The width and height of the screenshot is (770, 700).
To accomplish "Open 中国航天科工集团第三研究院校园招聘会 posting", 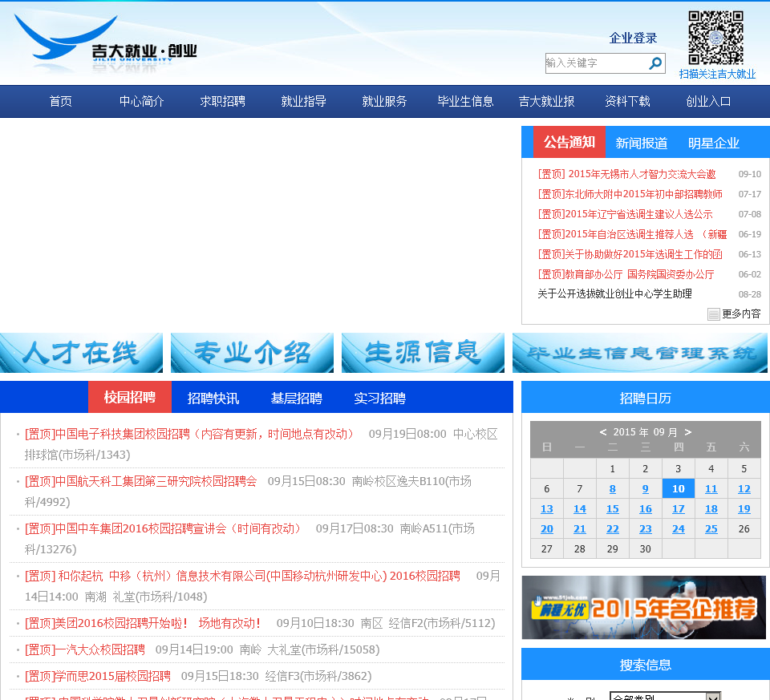I will click(x=141, y=481).
